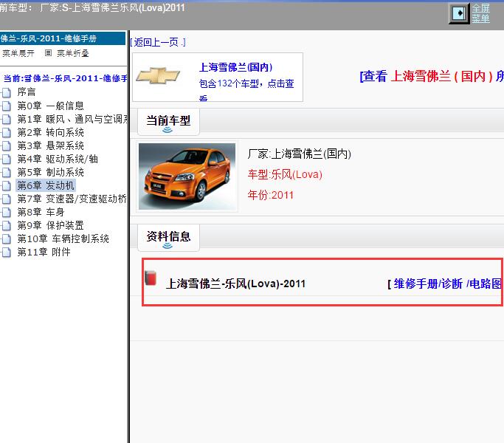
Task: Click page icon beside 第5章 制动系统
Action: pos(6,173)
